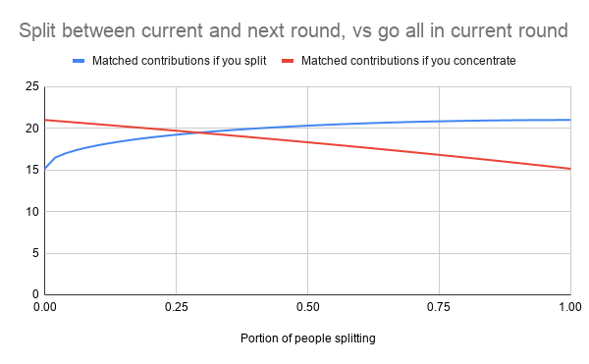Click legend label Matched contributions if you split
The image size is (589, 364).
point(180,61)
